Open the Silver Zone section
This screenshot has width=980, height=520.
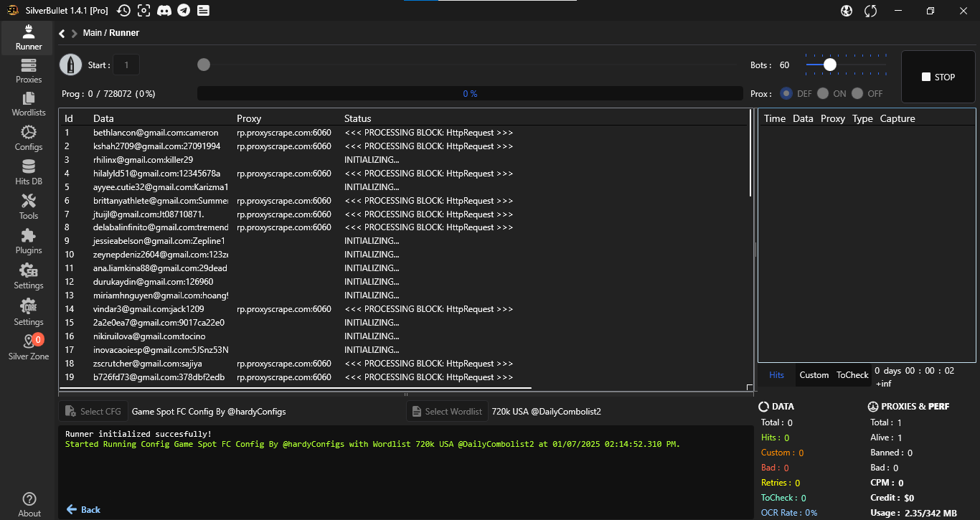click(x=29, y=348)
